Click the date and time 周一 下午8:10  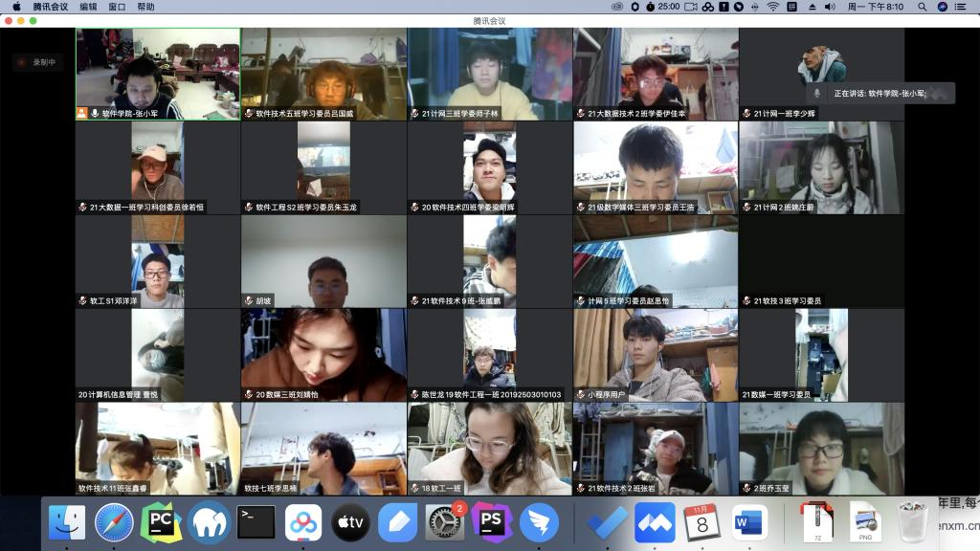876,7
